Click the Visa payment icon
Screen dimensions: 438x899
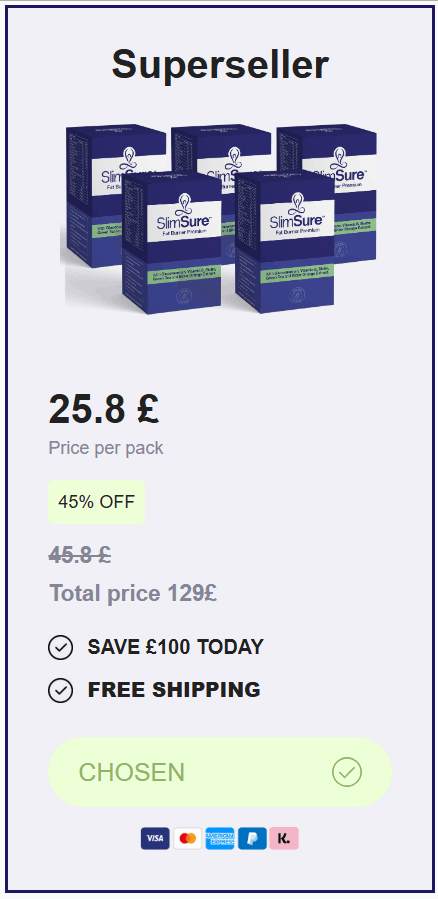[155, 838]
